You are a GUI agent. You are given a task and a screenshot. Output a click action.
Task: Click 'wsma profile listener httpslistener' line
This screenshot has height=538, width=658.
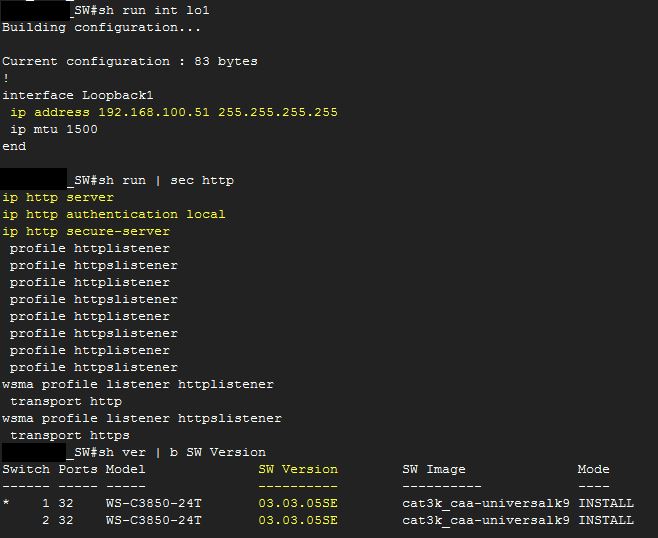(x=142, y=418)
